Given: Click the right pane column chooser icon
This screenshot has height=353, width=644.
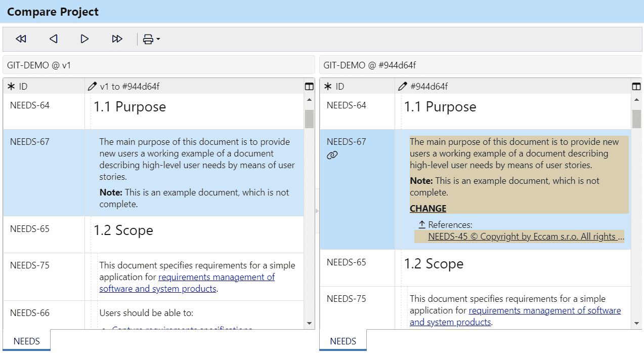Looking at the screenshot, I should pyautogui.click(x=636, y=87).
